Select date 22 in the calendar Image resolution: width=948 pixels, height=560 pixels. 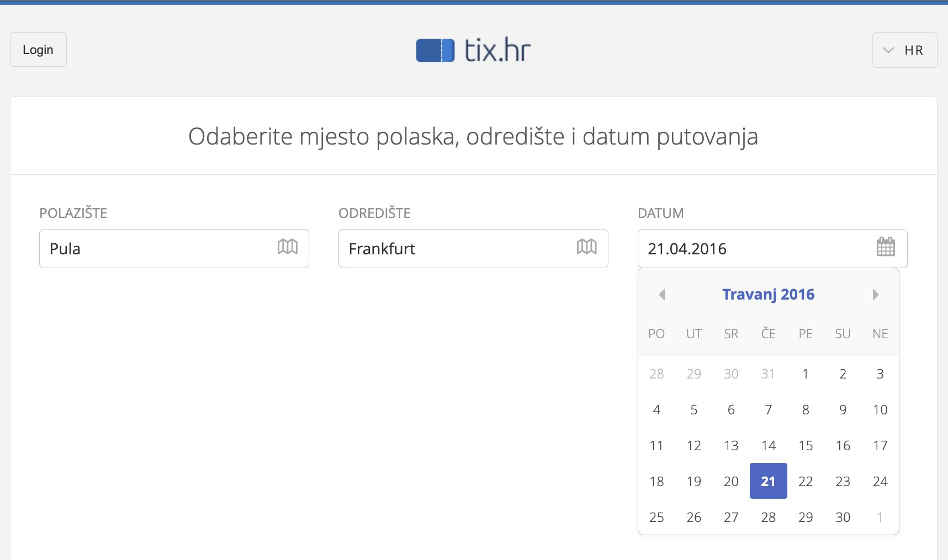pos(806,481)
